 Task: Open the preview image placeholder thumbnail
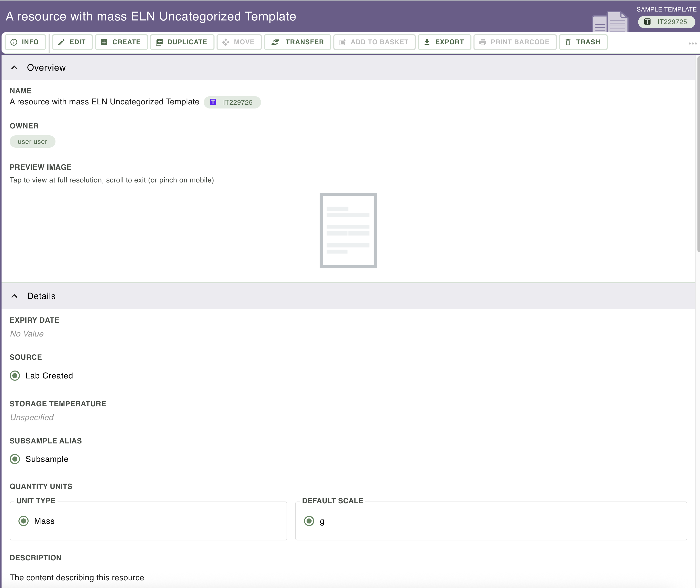[348, 231]
